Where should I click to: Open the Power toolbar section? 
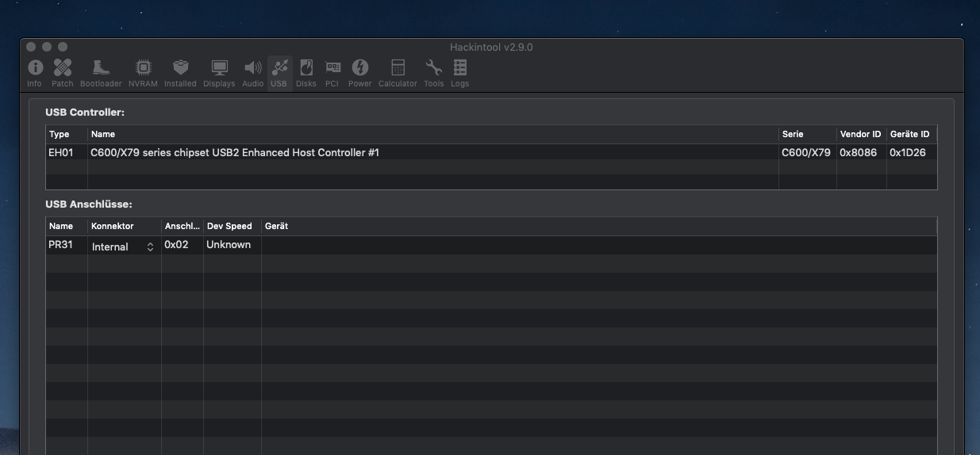359,73
